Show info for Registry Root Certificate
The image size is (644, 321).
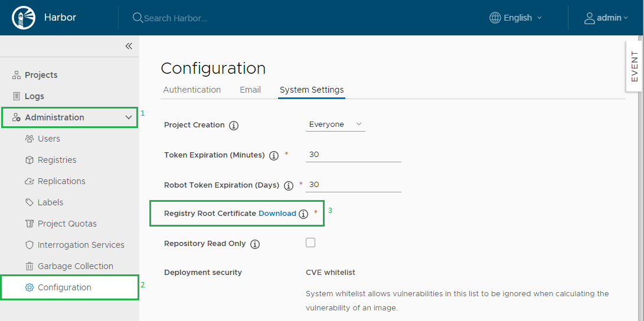303,214
